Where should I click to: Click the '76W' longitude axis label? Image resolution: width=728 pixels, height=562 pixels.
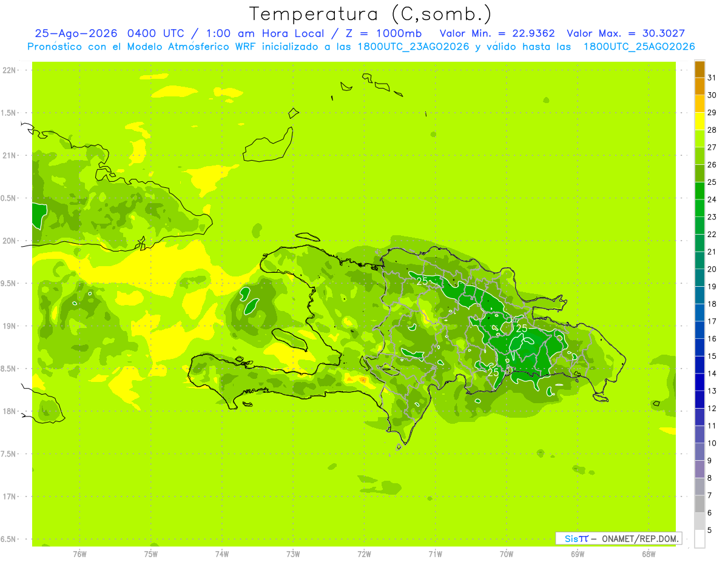[79, 554]
